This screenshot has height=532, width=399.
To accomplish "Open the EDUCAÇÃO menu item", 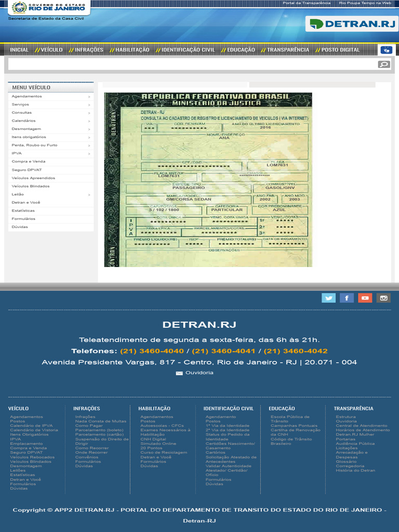I will pyautogui.click(x=241, y=50).
